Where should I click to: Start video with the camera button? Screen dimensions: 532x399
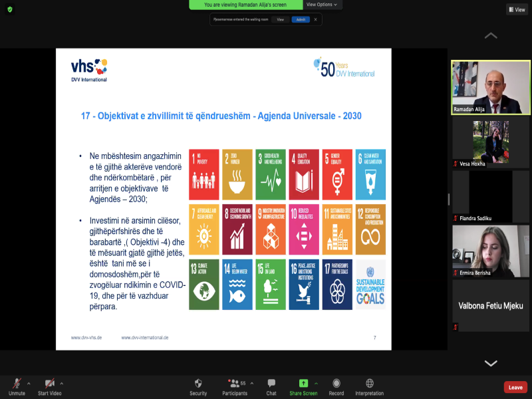point(50,384)
